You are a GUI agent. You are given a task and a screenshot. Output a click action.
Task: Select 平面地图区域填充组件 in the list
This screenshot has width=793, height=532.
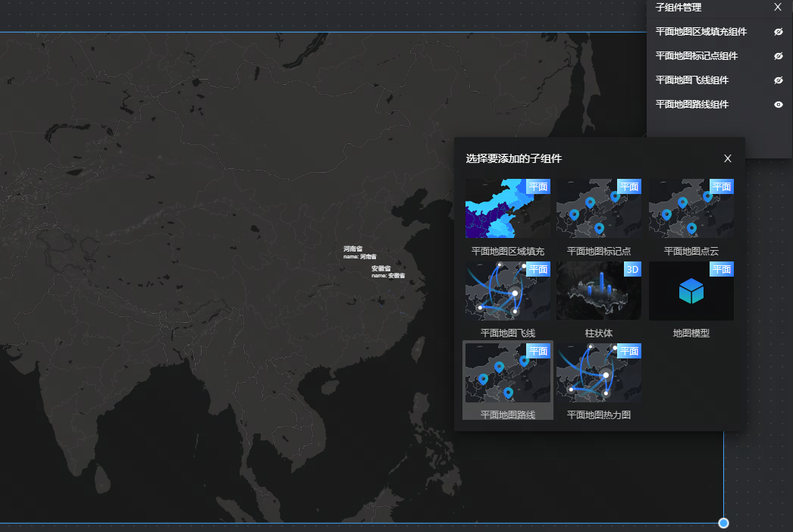[x=701, y=32]
